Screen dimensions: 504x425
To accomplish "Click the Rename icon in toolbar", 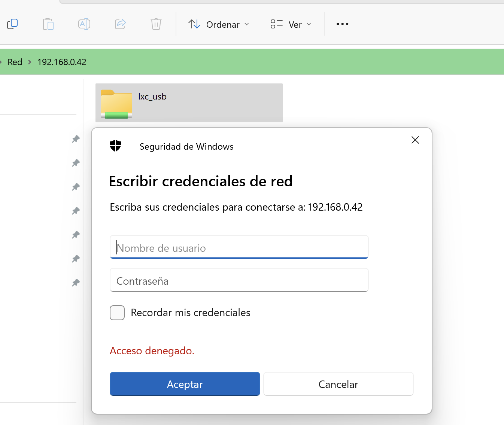I will pyautogui.click(x=84, y=24).
